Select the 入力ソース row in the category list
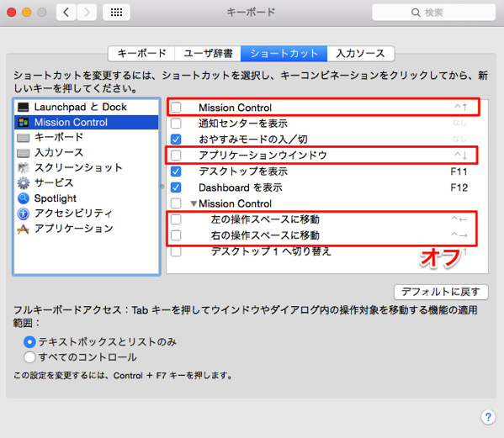The width and height of the screenshot is (504, 438). click(87, 152)
